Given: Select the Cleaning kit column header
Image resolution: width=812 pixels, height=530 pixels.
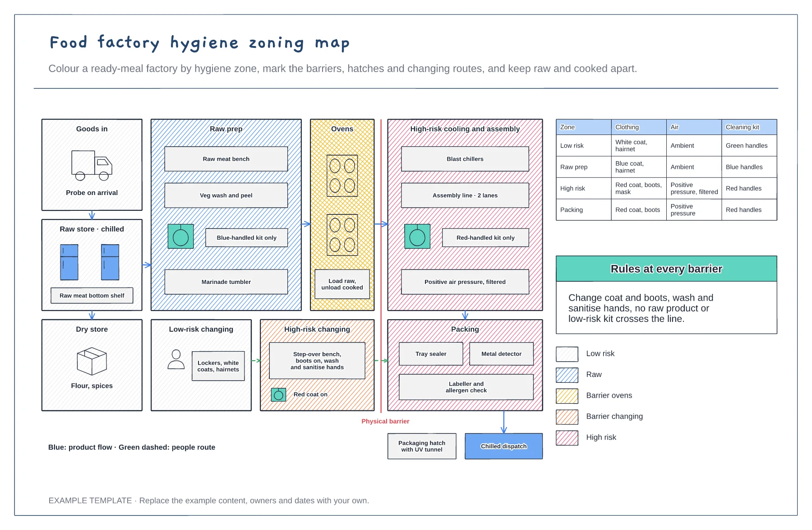Looking at the screenshot, I should point(749,127).
